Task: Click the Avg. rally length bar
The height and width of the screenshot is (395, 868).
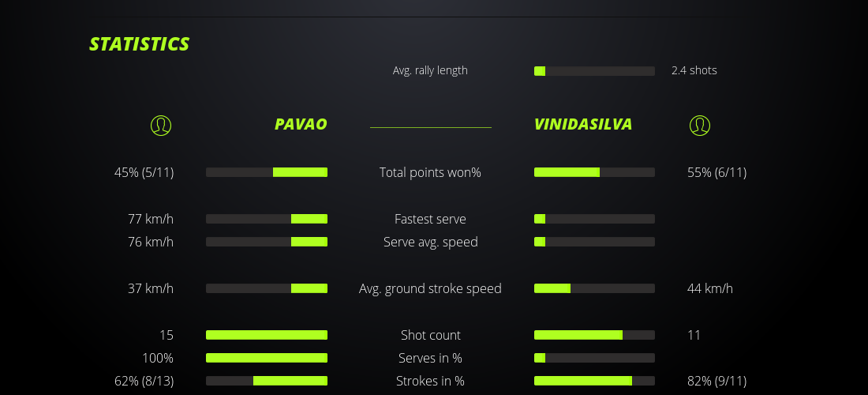Action: pyautogui.click(x=594, y=71)
